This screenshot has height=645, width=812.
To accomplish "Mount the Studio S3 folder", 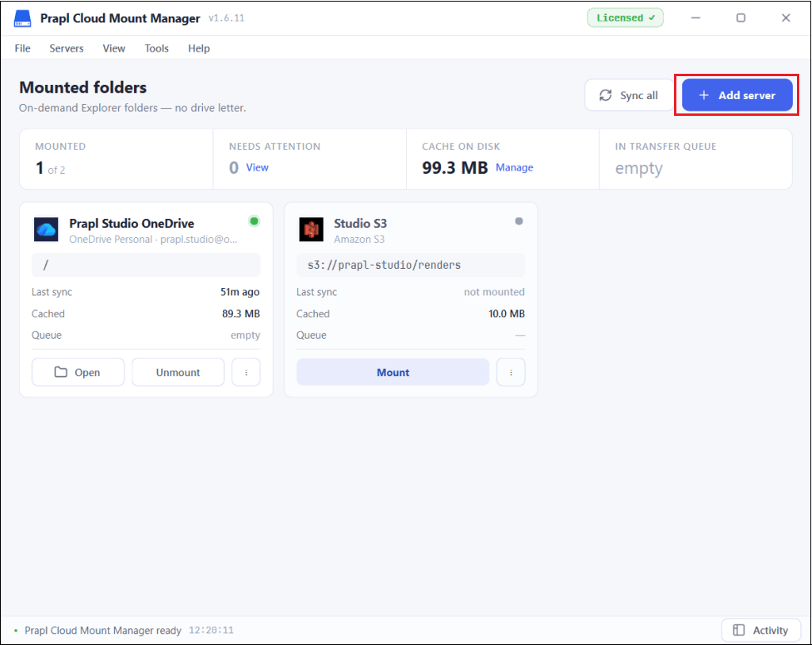I will [393, 373].
